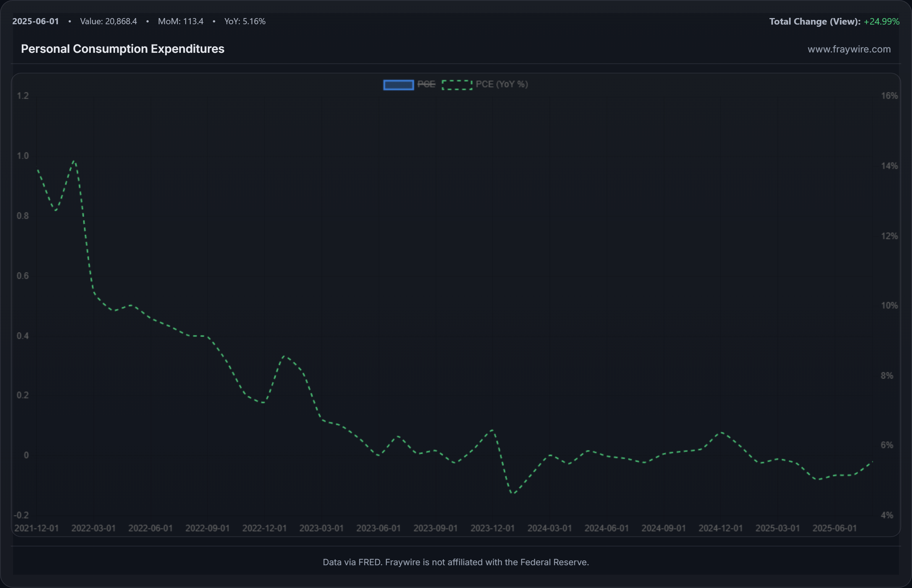912x588 pixels.
Task: Click the blue PCE legend swatch
Action: pos(398,85)
